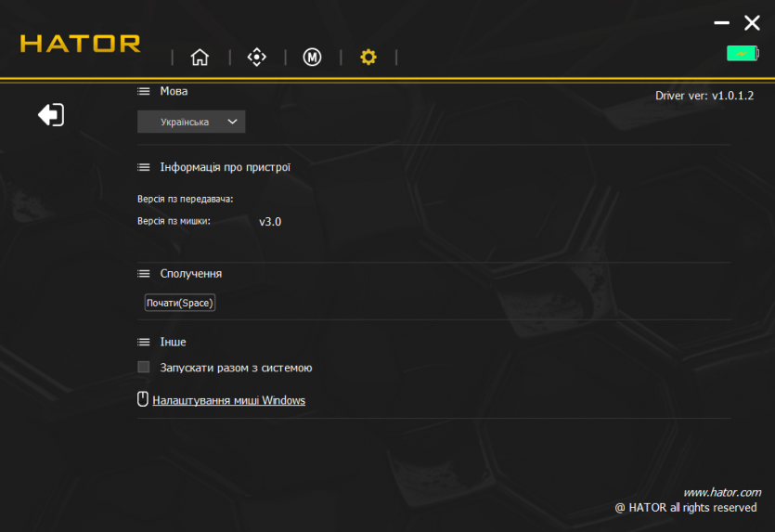This screenshot has height=532, width=775.
Task: Open Налаштування миші Windows link
Action: pyautogui.click(x=228, y=401)
